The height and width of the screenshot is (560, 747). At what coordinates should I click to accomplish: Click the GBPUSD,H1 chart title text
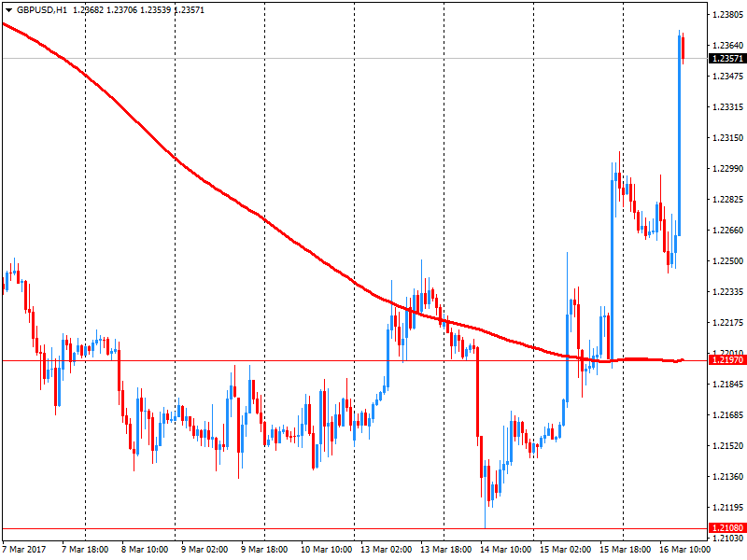[x=42, y=10]
